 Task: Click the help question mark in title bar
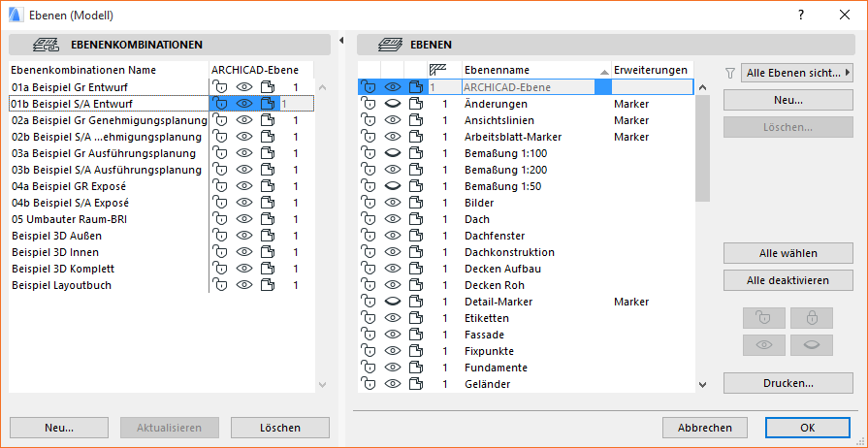pyautogui.click(x=800, y=15)
